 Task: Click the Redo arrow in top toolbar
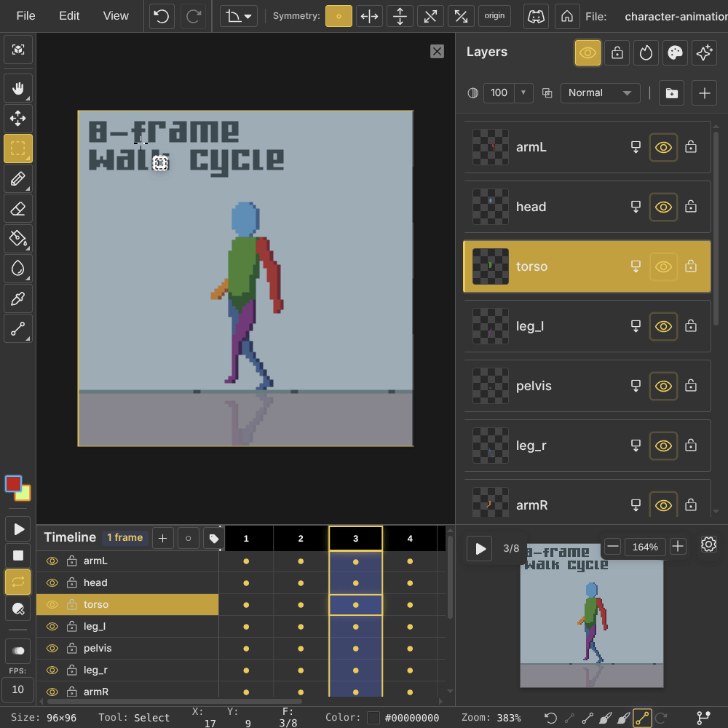[x=193, y=16]
